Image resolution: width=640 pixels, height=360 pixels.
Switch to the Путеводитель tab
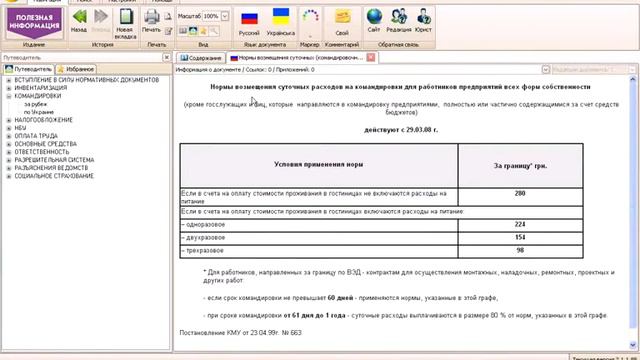(x=29, y=69)
